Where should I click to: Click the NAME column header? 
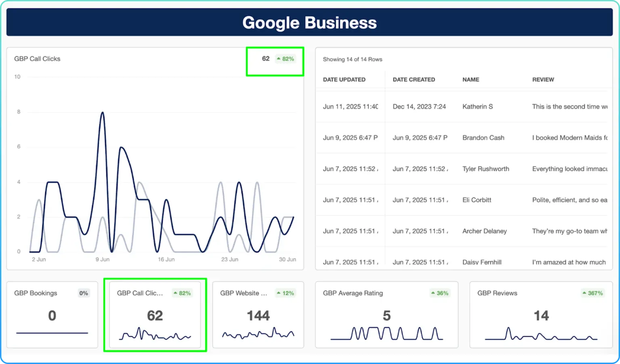click(x=471, y=79)
